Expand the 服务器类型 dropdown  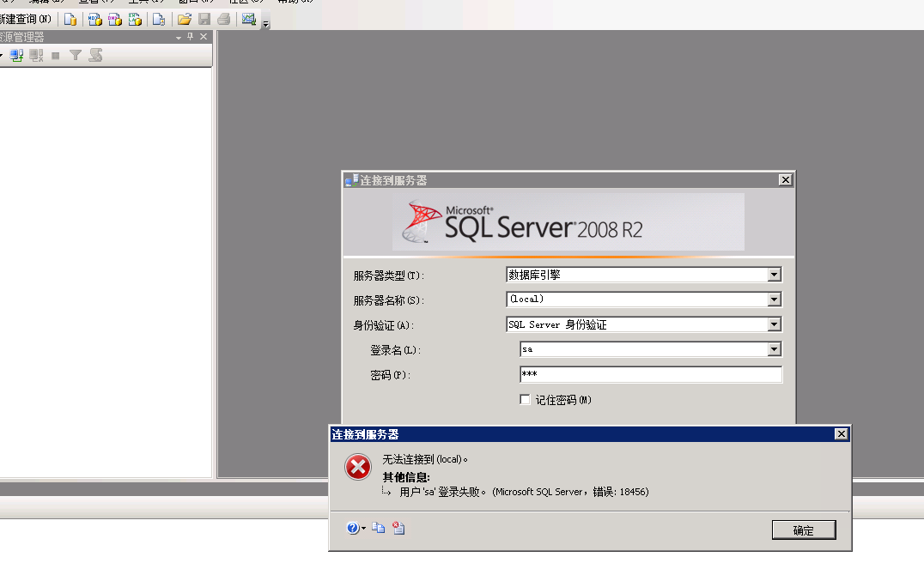tap(774, 275)
